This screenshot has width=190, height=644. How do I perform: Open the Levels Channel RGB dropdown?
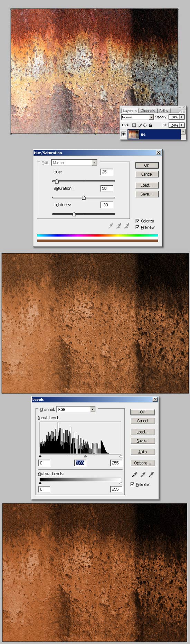tap(76, 409)
